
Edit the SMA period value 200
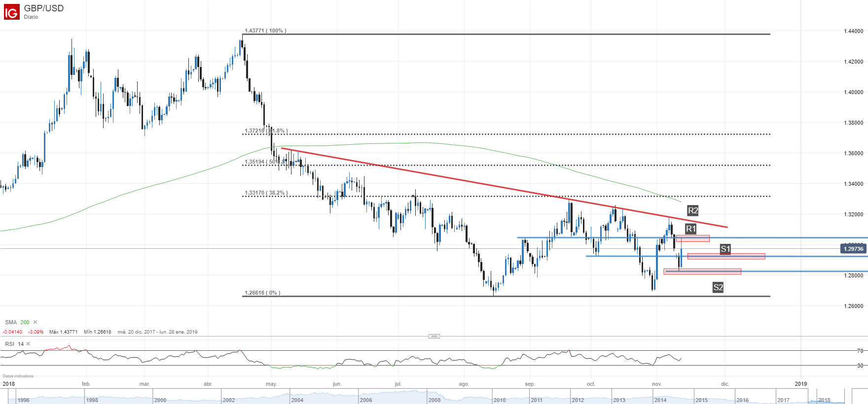point(25,322)
